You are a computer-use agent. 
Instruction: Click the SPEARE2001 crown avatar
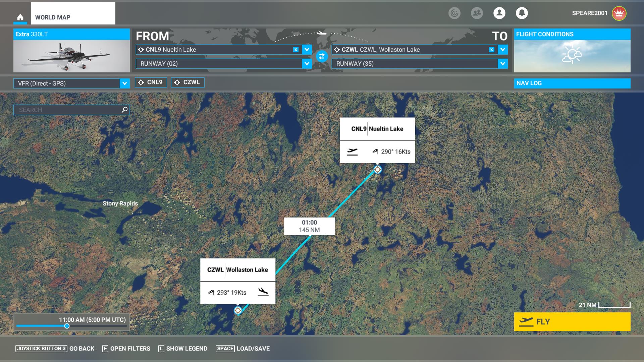[x=619, y=13]
